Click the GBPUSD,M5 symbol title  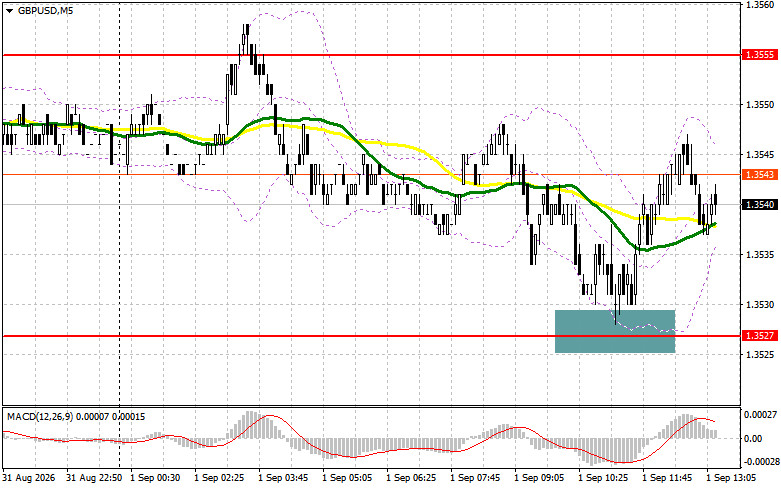(x=45, y=10)
